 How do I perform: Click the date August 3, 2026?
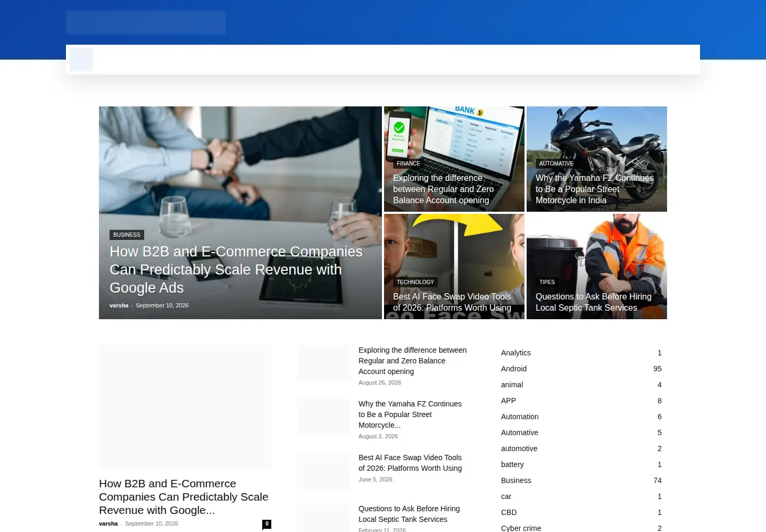378,436
